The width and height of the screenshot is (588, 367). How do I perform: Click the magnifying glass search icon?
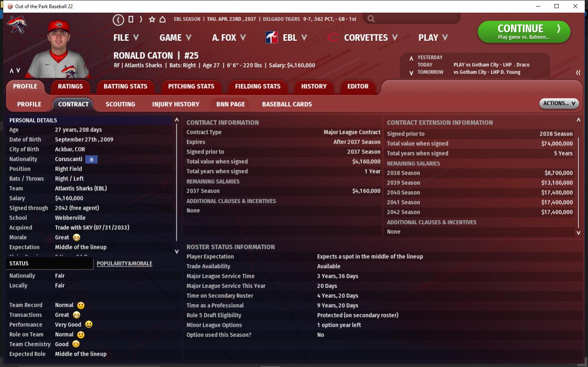[x=371, y=19]
